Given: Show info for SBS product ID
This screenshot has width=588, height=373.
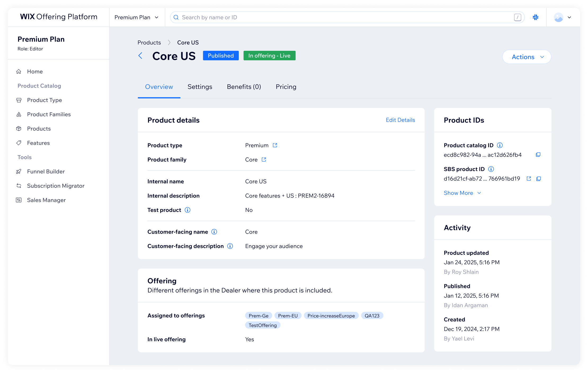Looking at the screenshot, I should coord(491,169).
